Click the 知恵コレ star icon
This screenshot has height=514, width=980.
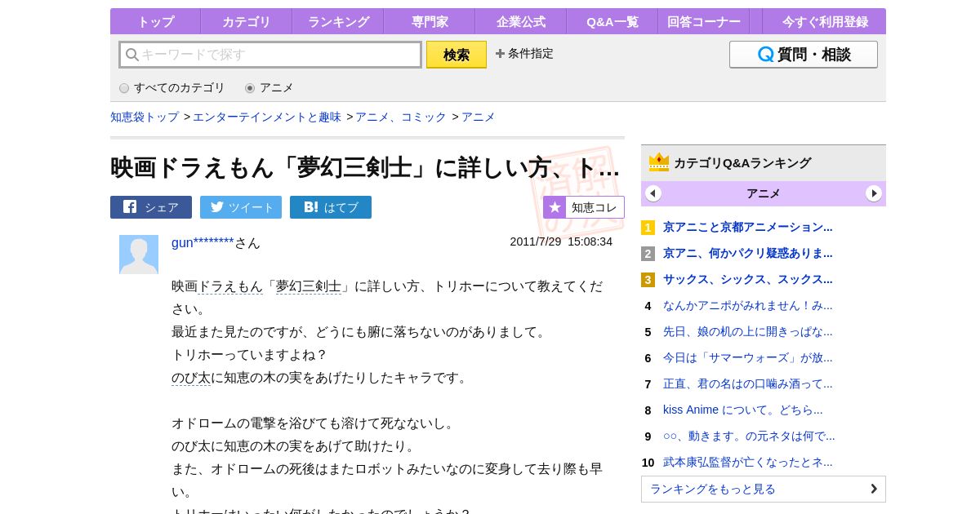point(555,207)
